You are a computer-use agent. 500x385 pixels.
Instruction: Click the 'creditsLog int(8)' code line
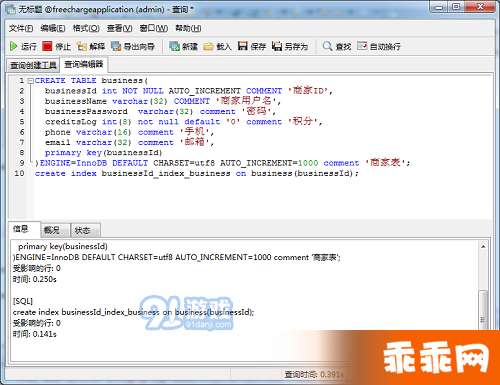184,121
